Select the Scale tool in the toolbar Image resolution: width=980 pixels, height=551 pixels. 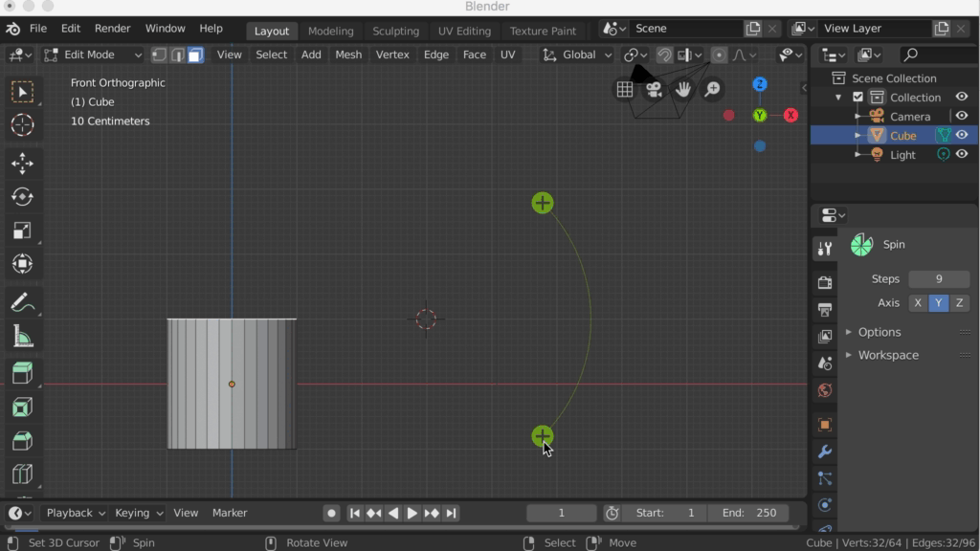click(22, 231)
